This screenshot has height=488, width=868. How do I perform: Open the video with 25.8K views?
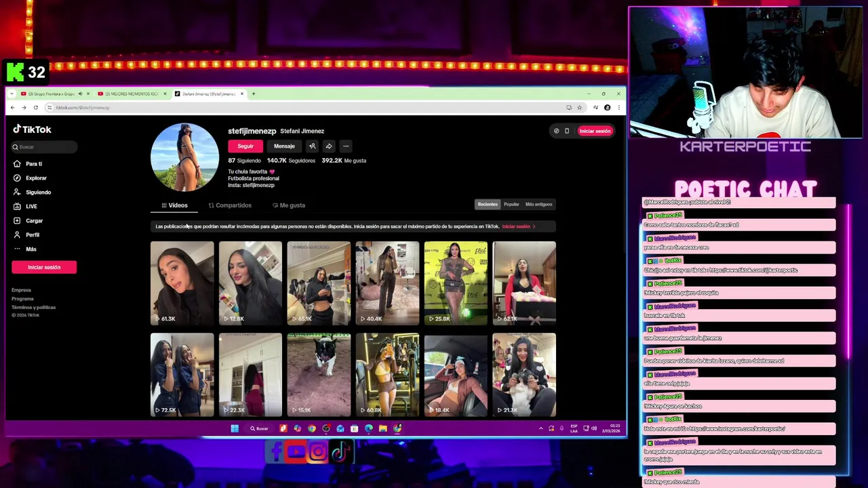pos(456,283)
